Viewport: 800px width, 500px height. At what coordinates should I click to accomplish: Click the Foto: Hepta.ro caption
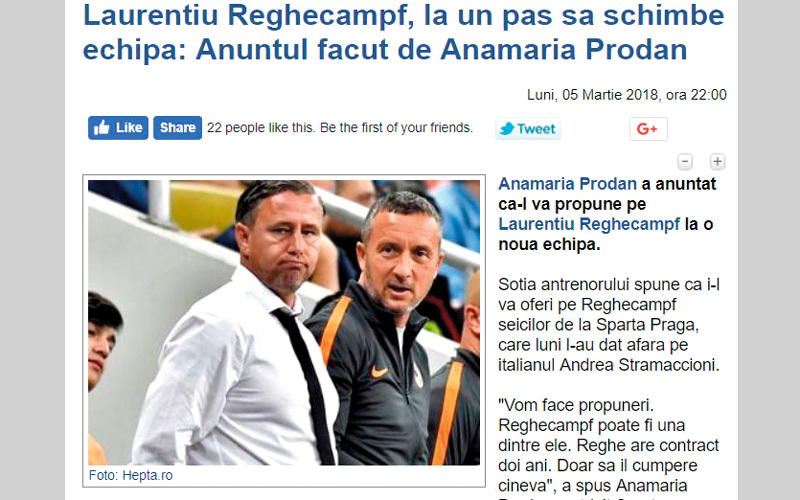coord(131,476)
